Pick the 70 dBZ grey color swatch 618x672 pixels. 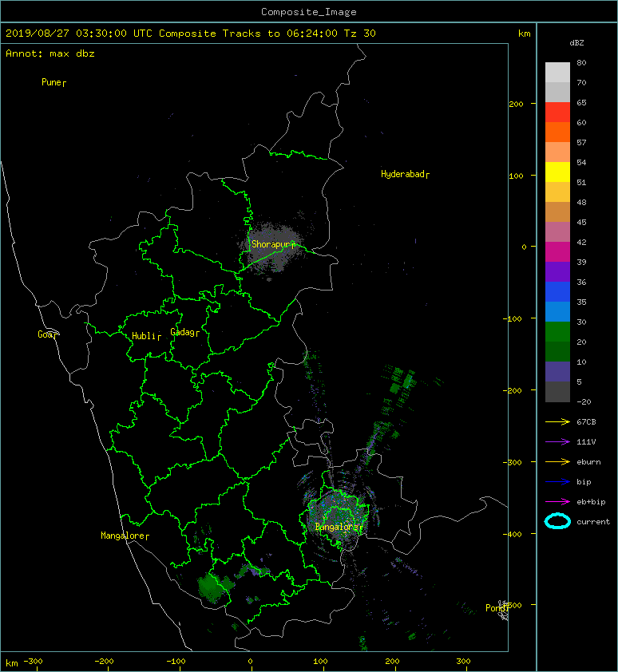point(557,92)
